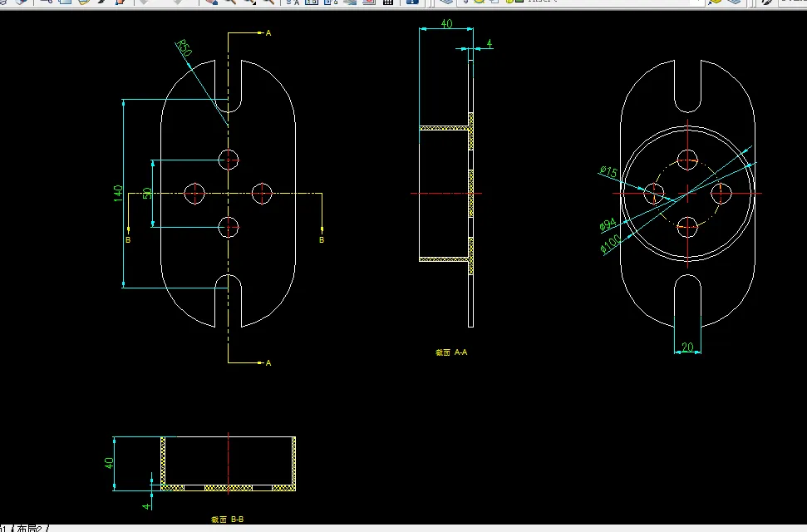
Task: Select the ø100 diameter dimension text
Action: [610, 244]
